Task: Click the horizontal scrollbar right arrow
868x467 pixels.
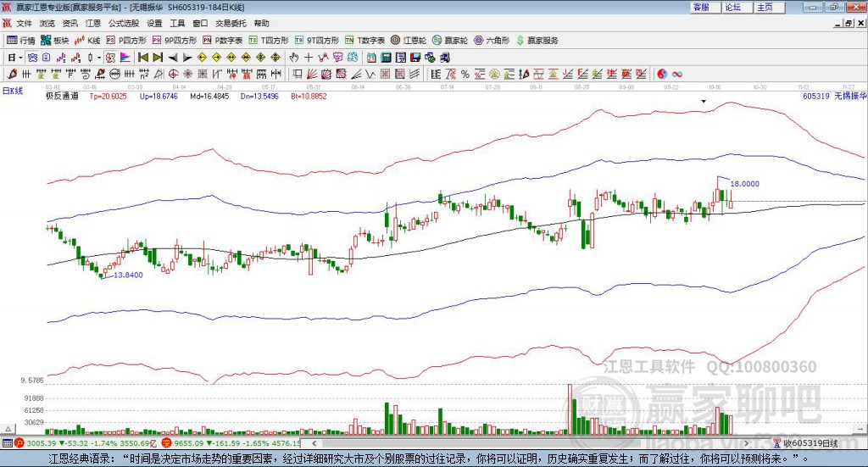Action: coord(746,443)
